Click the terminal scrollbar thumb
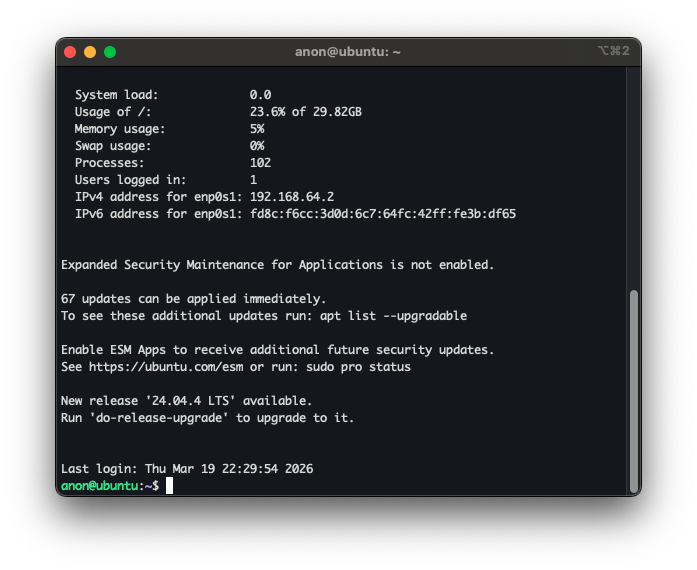This screenshot has height=570, width=697. pos(633,390)
